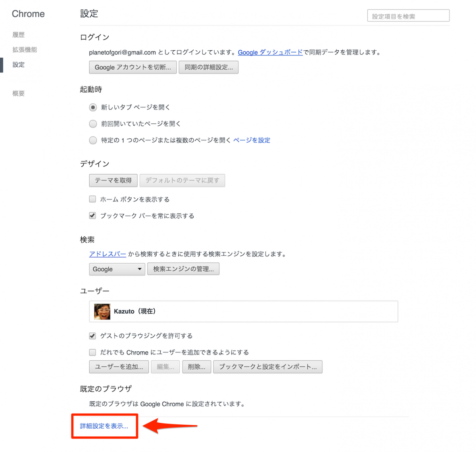Screen dimensions: 476x452
Task: Disable ブックマークバーを常に表示する
Action: point(92,215)
